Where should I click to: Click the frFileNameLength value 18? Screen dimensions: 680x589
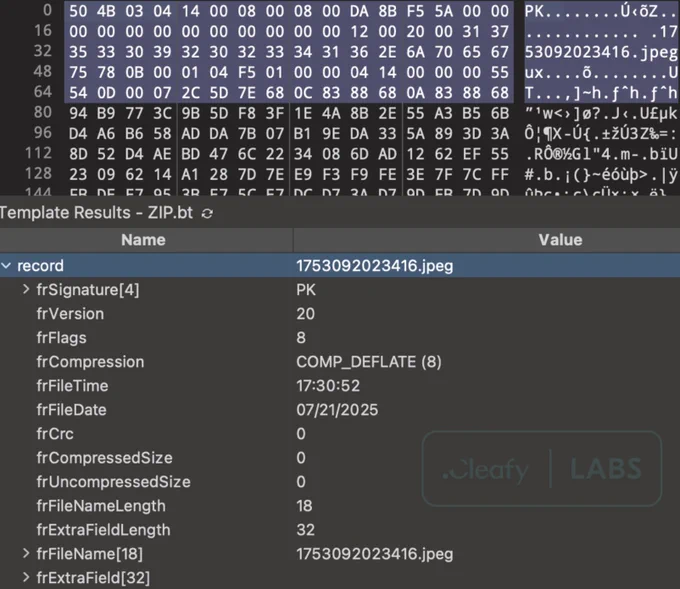coord(304,506)
